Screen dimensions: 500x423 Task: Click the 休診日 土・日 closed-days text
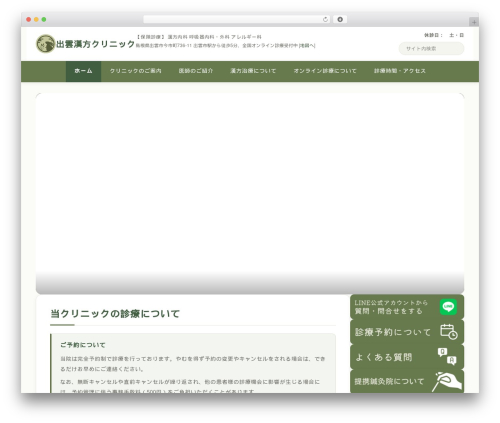[444, 35]
